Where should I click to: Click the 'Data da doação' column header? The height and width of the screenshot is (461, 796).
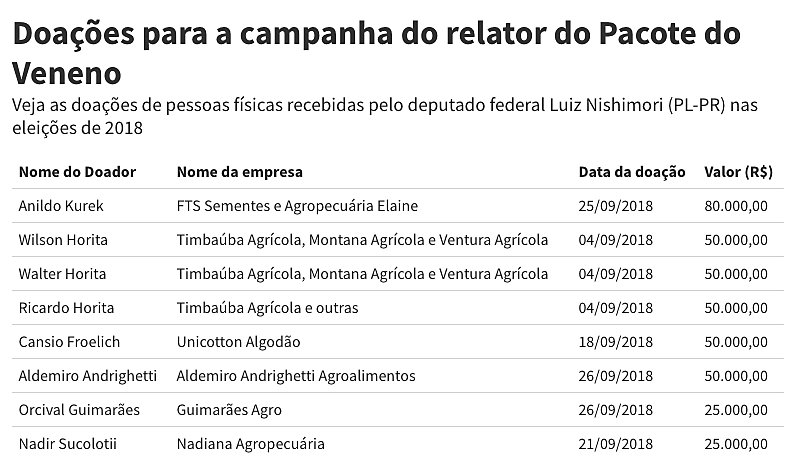(632, 172)
